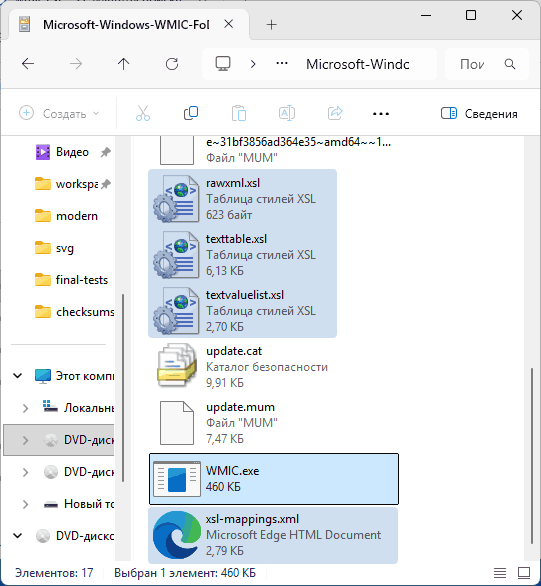Click the Microsoft-Windc path segment
Viewport: 541px width, 586px height.
pos(358,64)
